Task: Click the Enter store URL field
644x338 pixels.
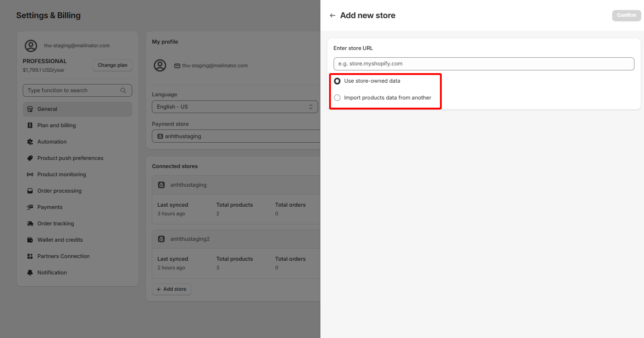Action: pyautogui.click(x=484, y=64)
